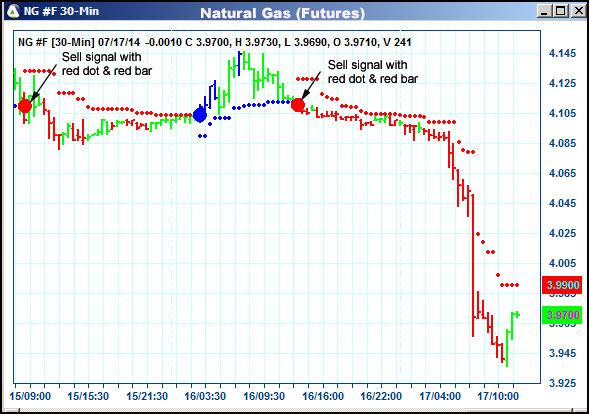Click the 15/21:30 time axis label
The height and width of the screenshot is (414, 589).
[147, 396]
